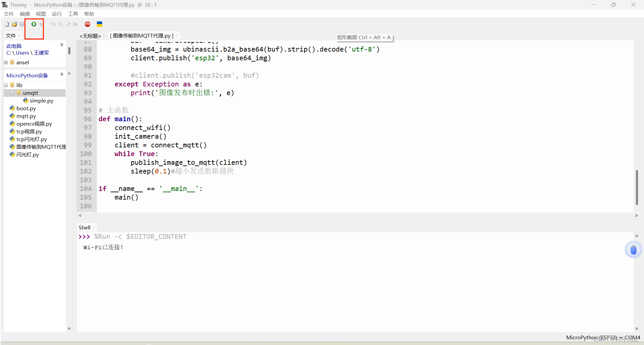Click the Shell scroll down arrow

click(637, 329)
